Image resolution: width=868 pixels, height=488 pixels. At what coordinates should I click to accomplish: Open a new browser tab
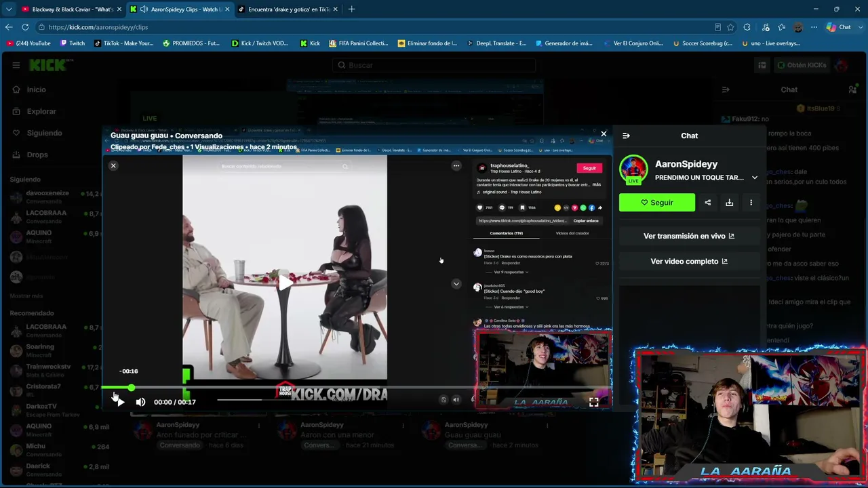point(351,9)
